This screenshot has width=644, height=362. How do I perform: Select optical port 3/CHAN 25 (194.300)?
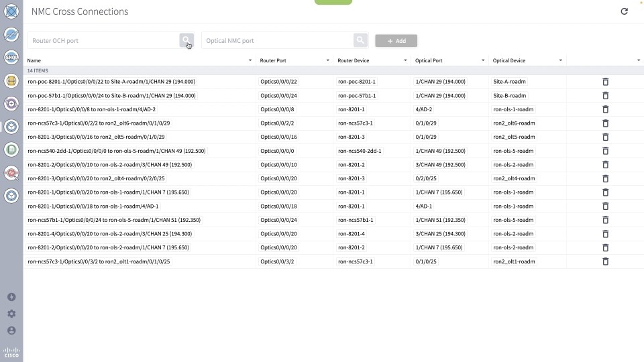[440, 234]
